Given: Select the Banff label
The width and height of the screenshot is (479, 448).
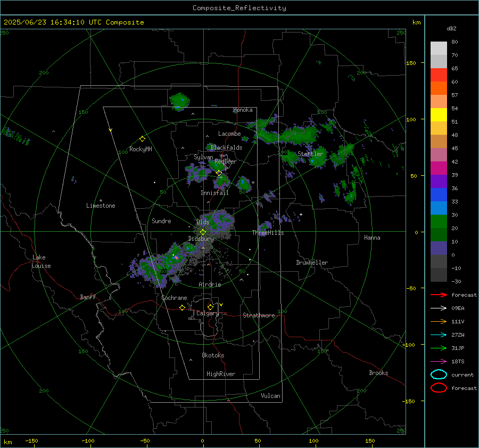Looking at the screenshot, I should pos(88,297).
